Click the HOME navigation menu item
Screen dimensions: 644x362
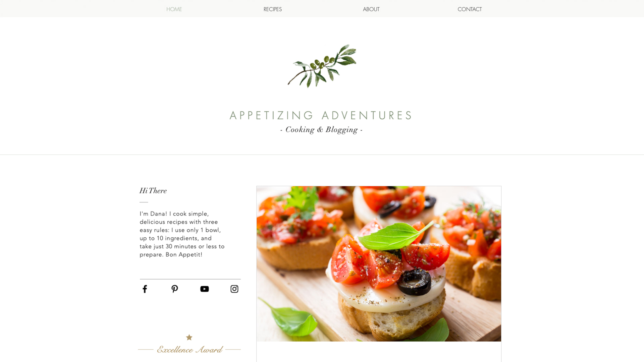tap(174, 9)
